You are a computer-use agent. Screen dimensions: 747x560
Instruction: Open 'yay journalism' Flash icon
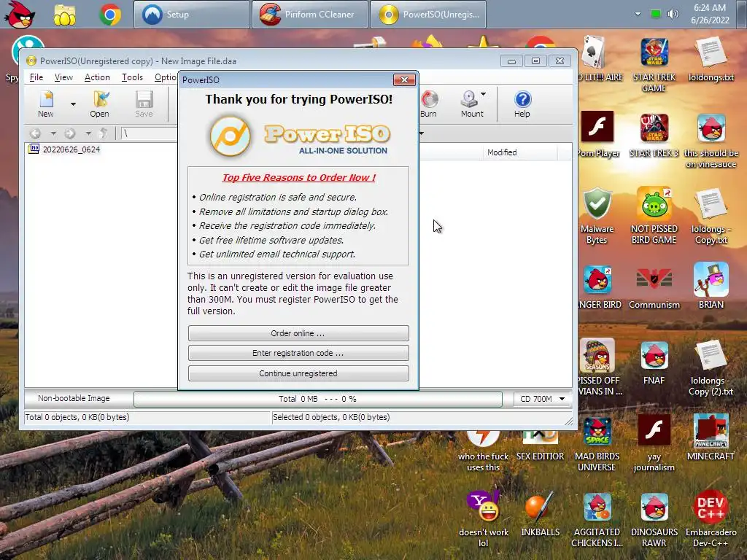[x=654, y=443]
